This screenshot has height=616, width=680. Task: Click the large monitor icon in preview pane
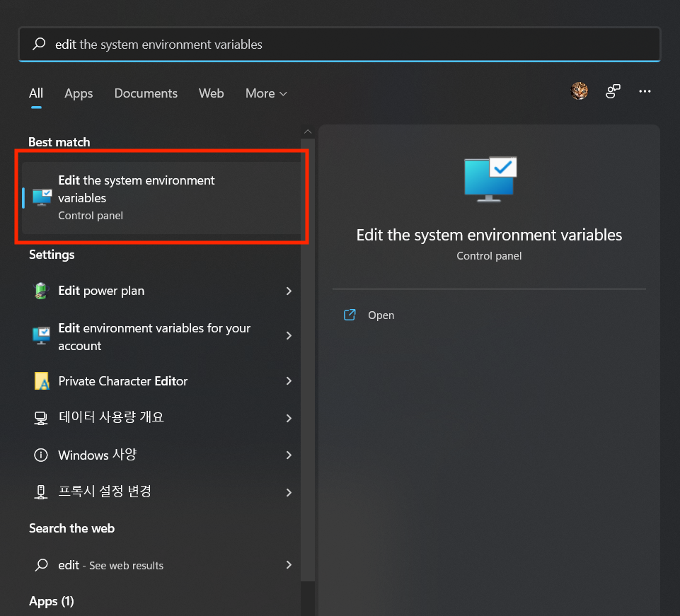coord(490,179)
